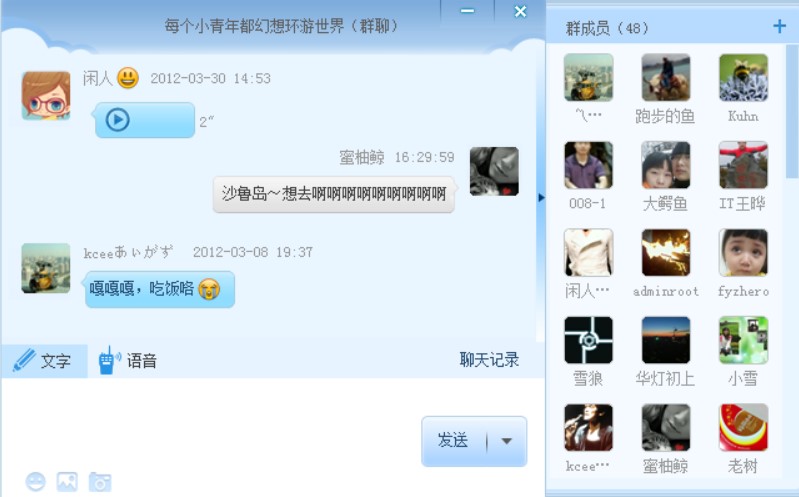Screen dimensions: 799x497
Task: Click 蜜柚鲸's avatar beside the message
Action: click(x=494, y=171)
